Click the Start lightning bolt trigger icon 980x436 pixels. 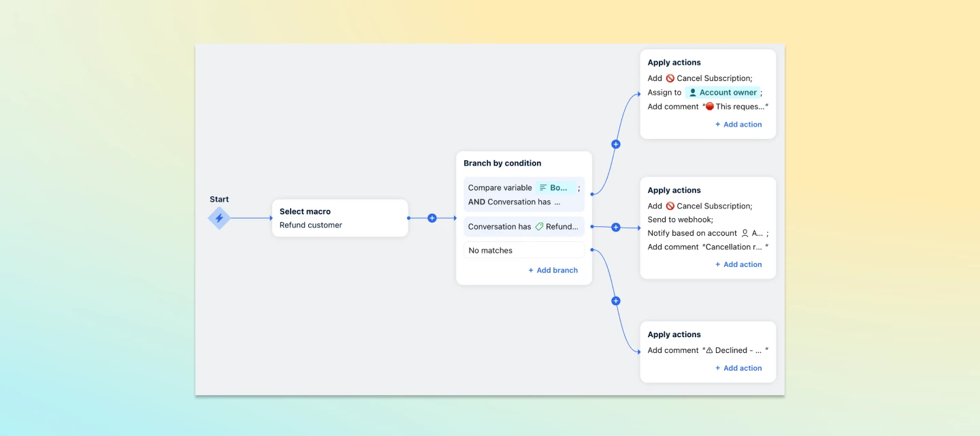(x=219, y=218)
